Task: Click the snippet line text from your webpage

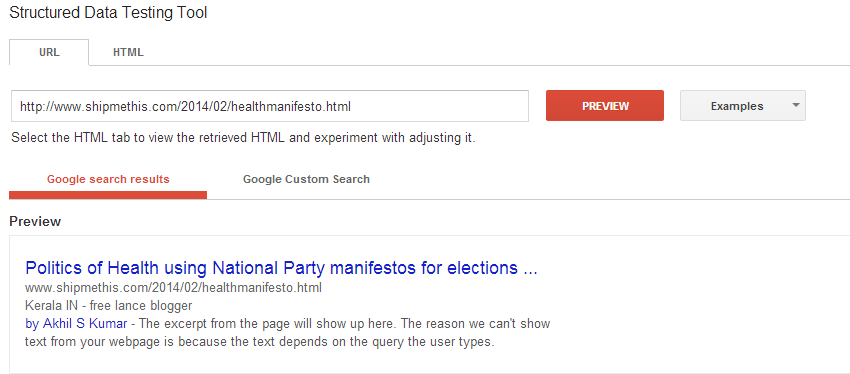Action: click(260, 343)
